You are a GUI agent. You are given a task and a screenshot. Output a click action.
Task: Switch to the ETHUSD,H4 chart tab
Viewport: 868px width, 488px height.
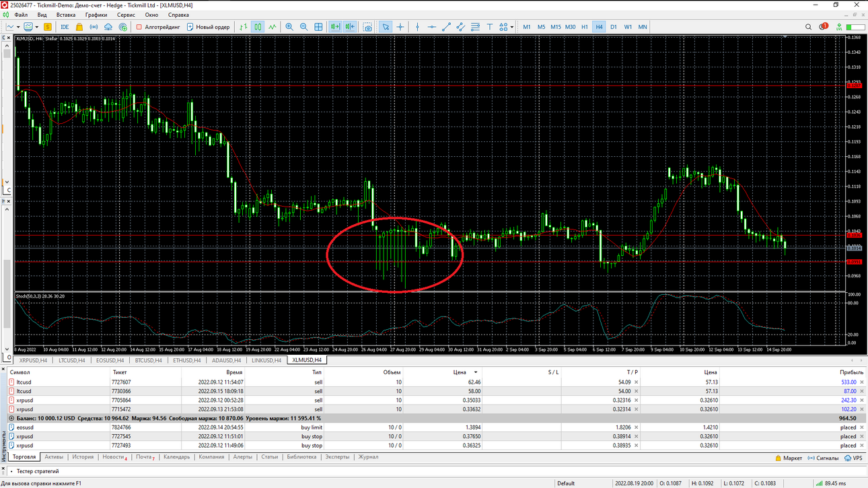coord(187,360)
